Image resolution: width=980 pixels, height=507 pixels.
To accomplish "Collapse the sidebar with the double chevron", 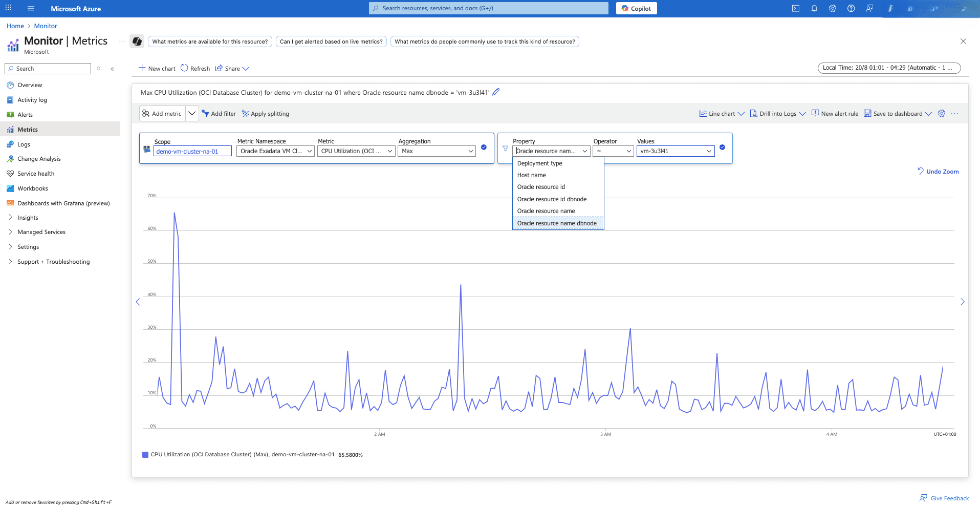I will [113, 69].
